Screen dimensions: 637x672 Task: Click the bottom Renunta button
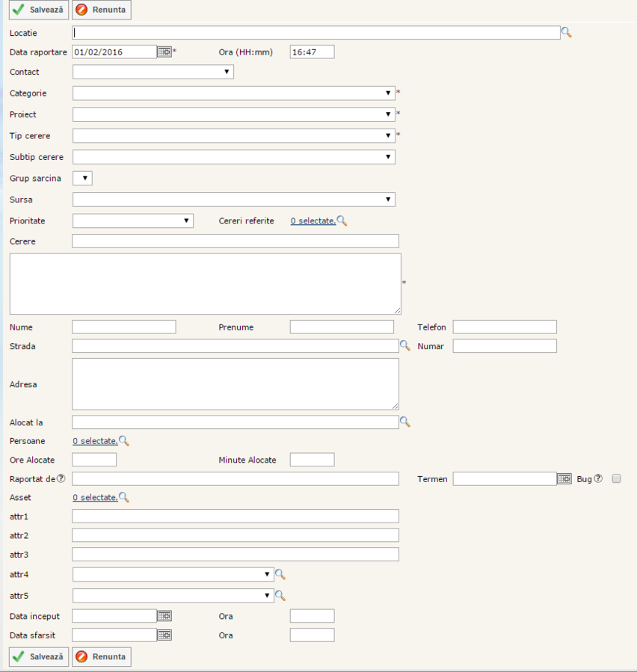(102, 656)
